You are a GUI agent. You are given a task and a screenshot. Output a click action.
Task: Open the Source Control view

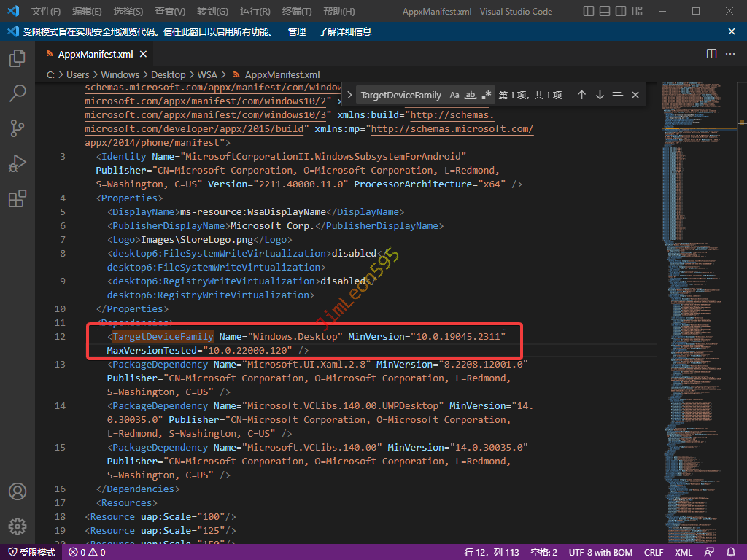click(18, 128)
